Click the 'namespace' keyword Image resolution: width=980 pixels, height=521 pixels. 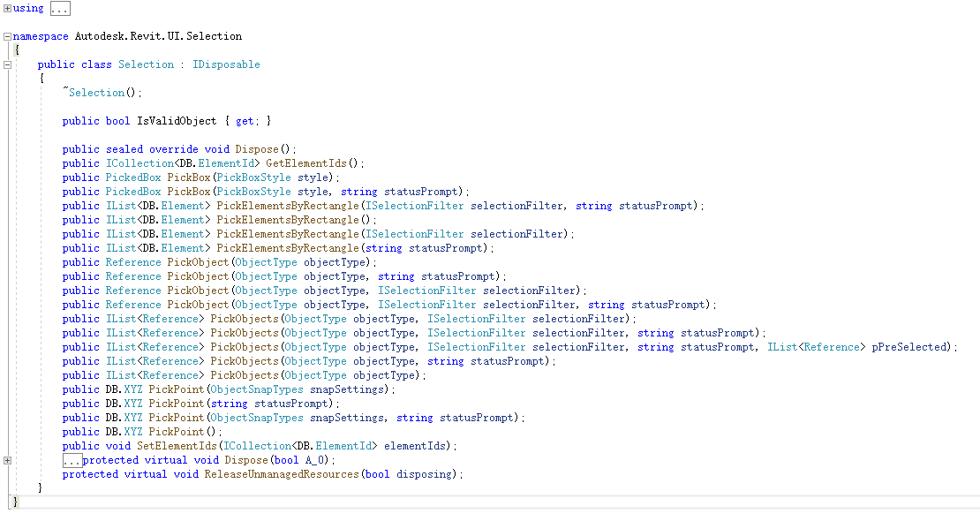(41, 36)
